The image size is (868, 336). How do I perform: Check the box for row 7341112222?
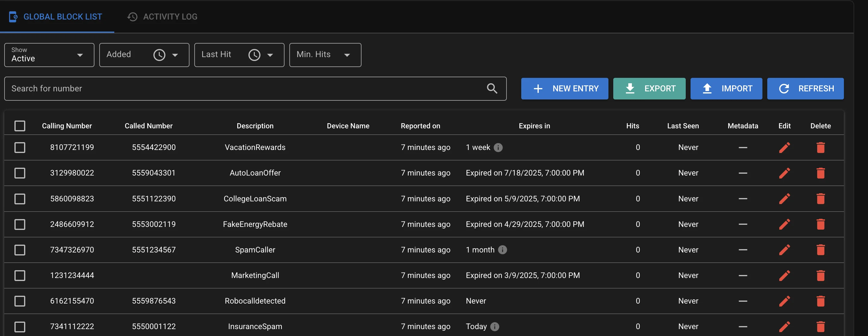tap(20, 327)
